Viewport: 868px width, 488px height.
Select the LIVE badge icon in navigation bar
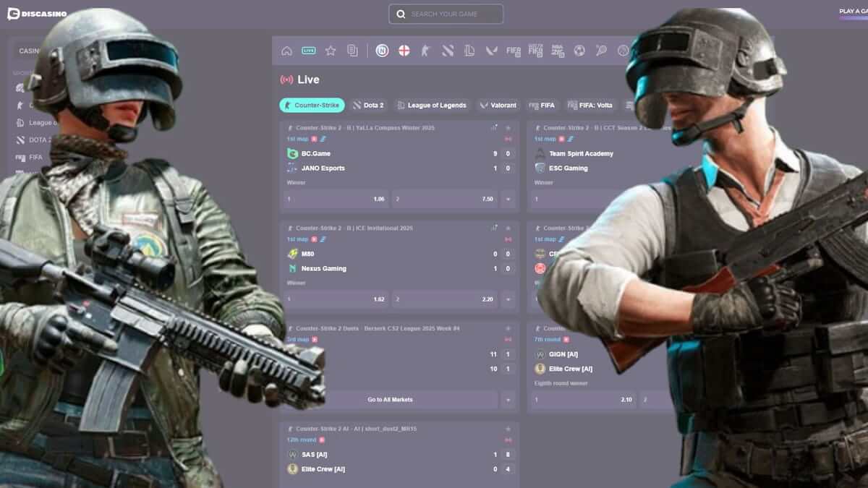pos(309,51)
